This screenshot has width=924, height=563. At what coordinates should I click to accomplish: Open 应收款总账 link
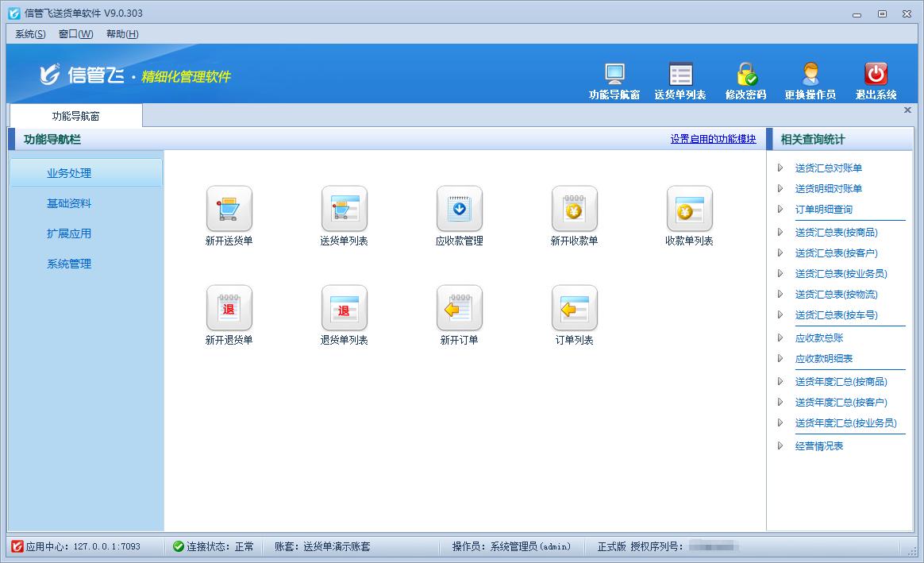click(819, 337)
